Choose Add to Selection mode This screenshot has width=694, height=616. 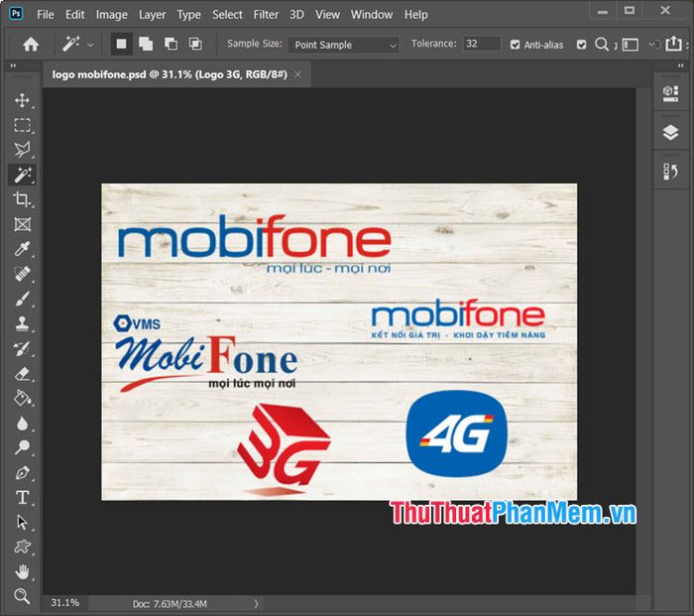(x=146, y=44)
